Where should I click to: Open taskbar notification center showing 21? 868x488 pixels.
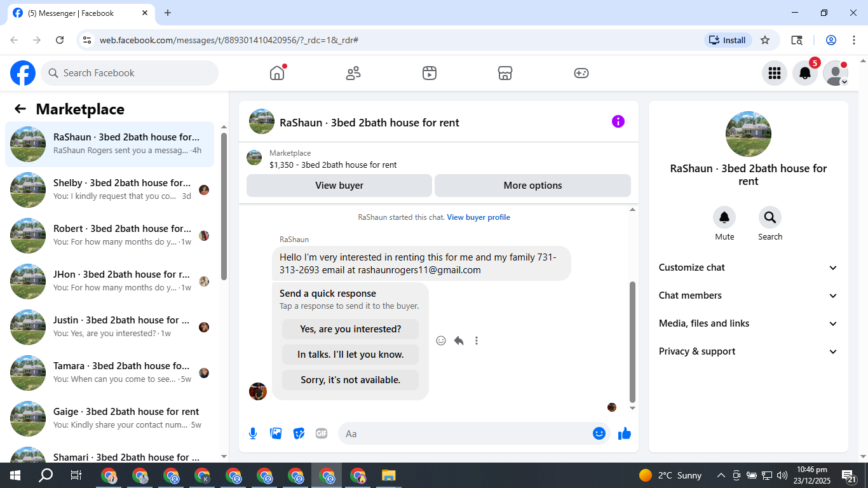(849, 475)
